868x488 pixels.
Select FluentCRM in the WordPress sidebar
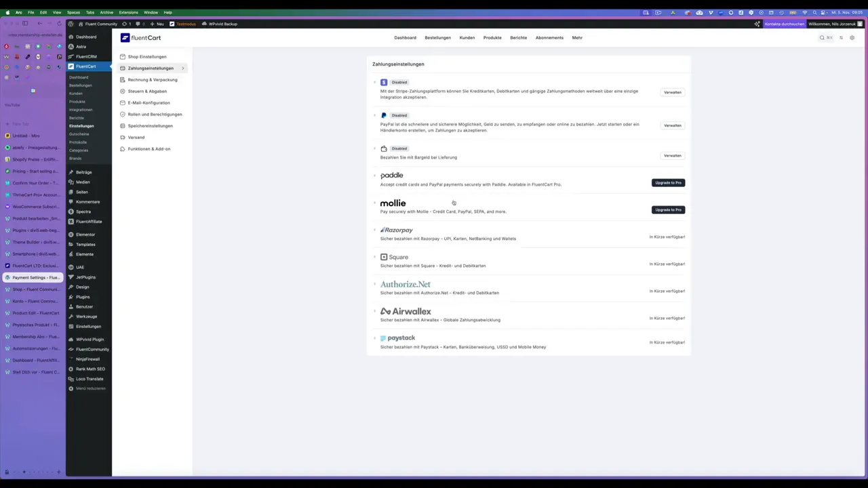pyautogui.click(x=85, y=56)
